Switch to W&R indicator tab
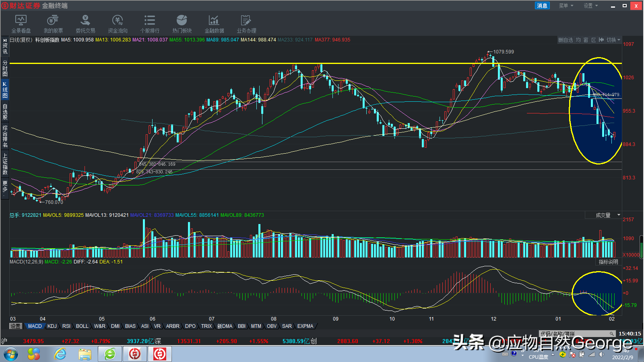Screen dimensions: 644x362 click(100, 326)
